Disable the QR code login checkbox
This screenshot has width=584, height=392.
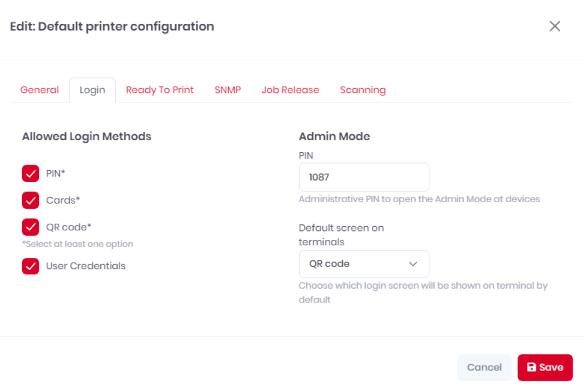30,227
